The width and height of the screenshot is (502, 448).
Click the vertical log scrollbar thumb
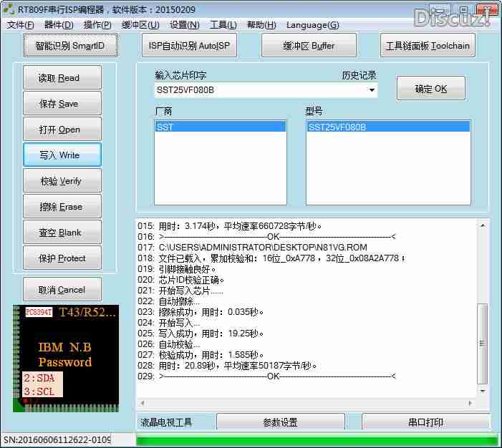click(x=483, y=344)
